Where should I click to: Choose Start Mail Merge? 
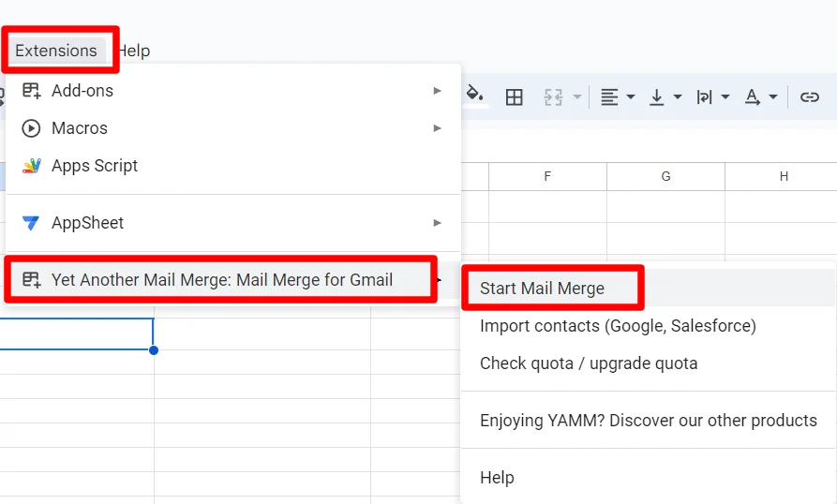click(x=648, y=288)
